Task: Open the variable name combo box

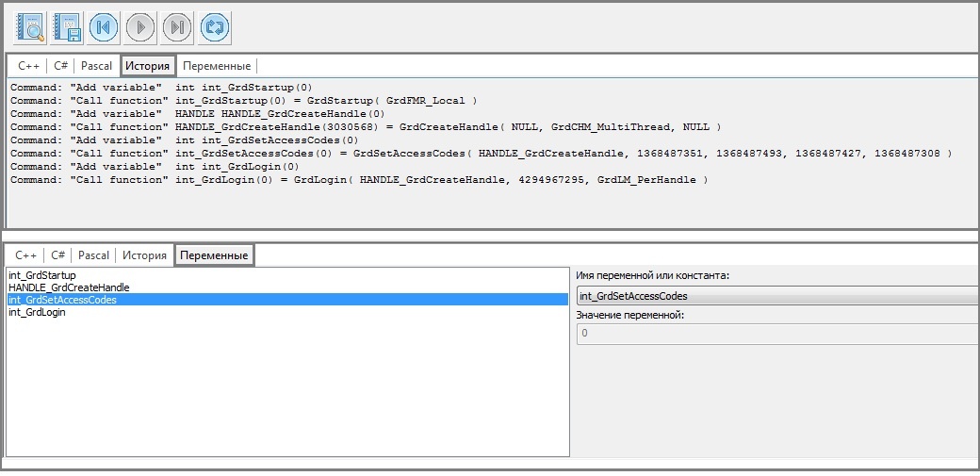Action: coord(776,296)
